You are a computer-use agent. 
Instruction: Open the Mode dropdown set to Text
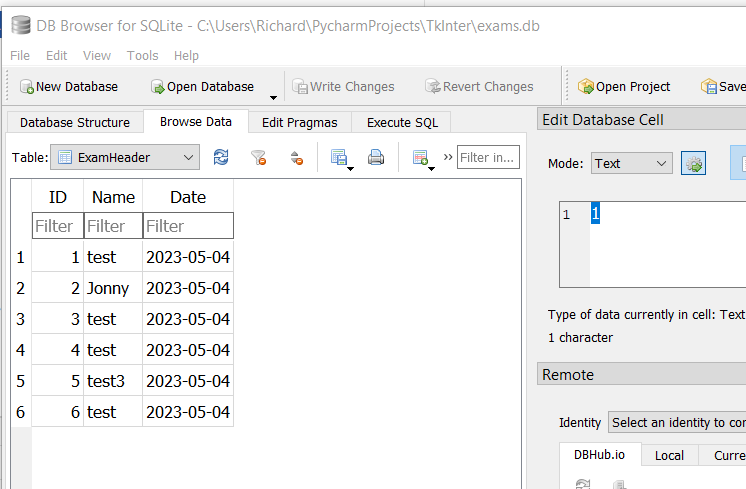click(632, 163)
